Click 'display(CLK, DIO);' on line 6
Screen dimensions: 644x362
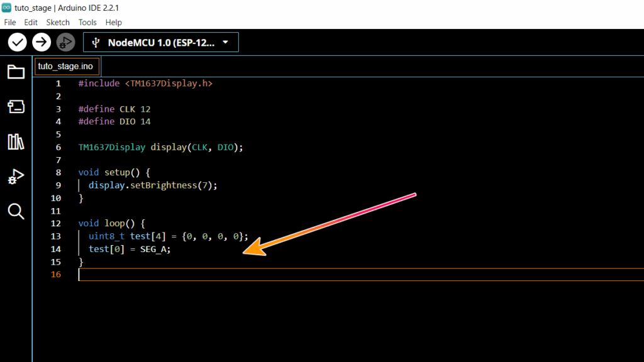point(197,147)
